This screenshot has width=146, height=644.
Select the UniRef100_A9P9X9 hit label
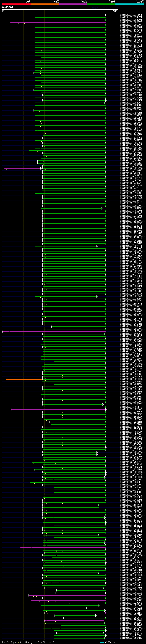point(131,37)
